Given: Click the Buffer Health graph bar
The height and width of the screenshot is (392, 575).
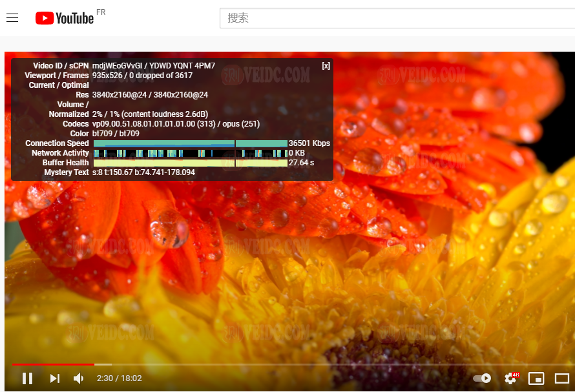Looking at the screenshot, I should [191, 163].
